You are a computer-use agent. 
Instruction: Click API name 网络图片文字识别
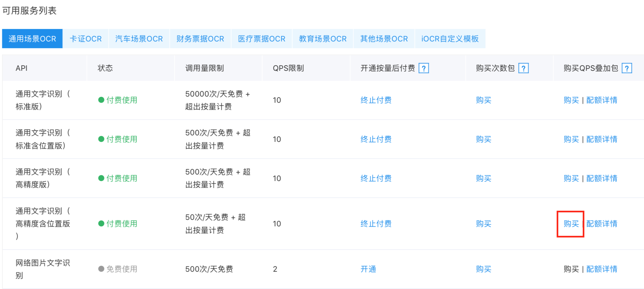(x=43, y=269)
